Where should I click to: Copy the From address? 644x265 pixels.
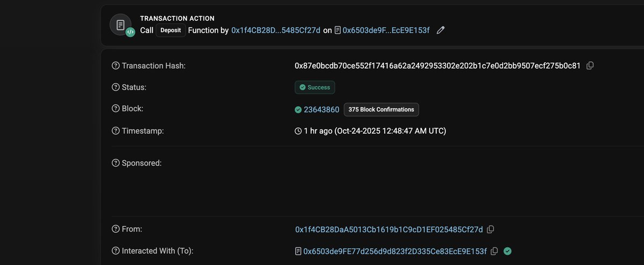(x=491, y=230)
